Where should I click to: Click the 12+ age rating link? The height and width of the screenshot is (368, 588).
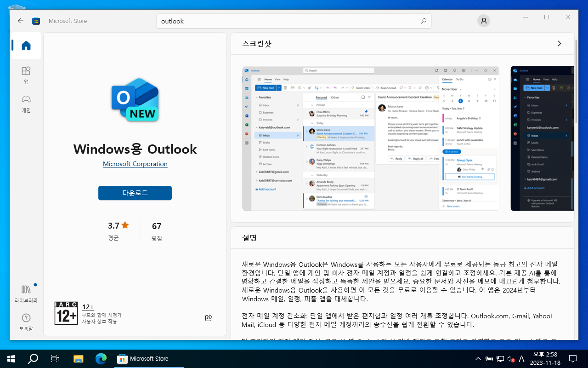88,307
